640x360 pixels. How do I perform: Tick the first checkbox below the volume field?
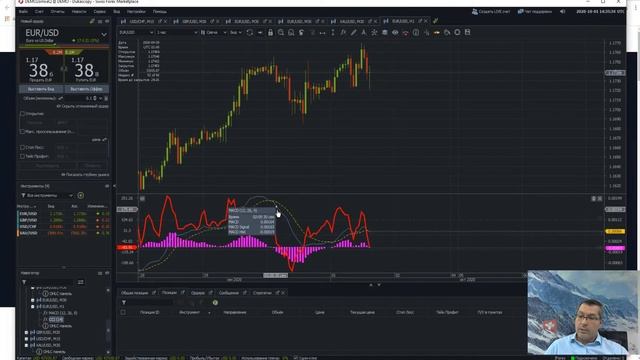point(22,113)
